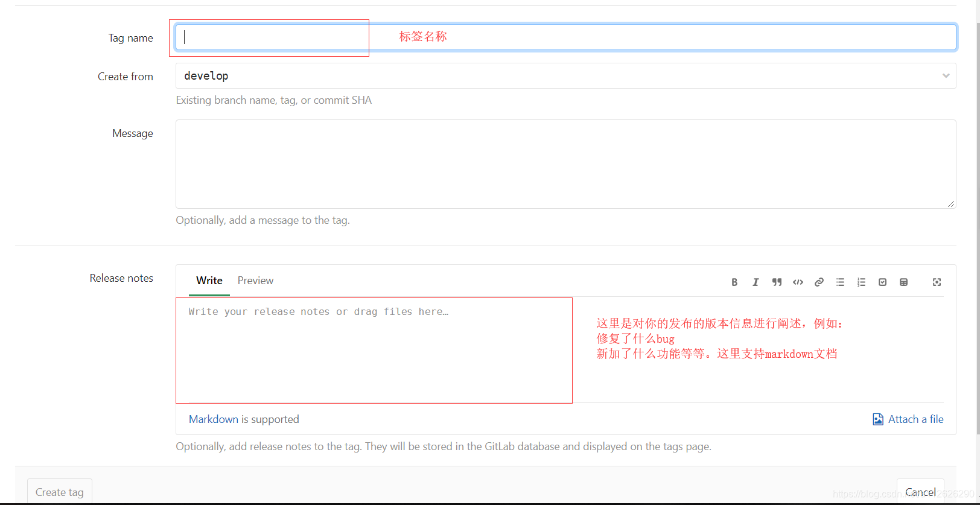Click inside the Message text area
The image size is (980, 505).
pos(565,164)
